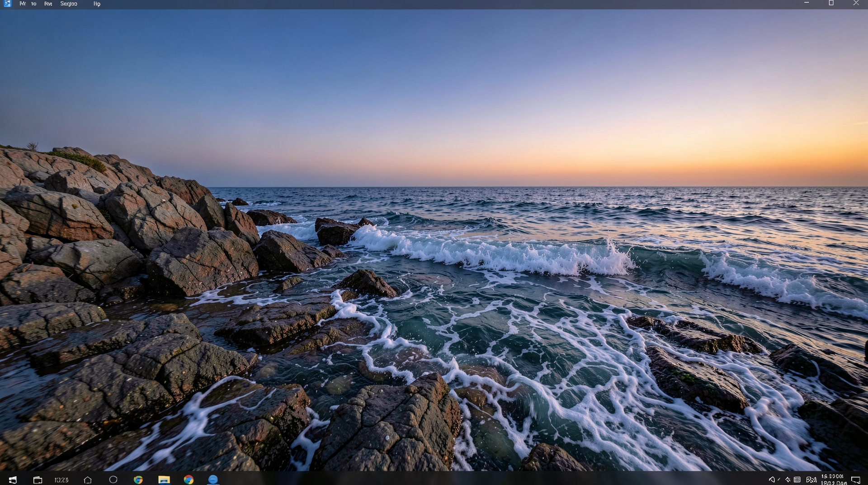The width and height of the screenshot is (868, 485).
Task: Maximize or restore the window
Action: pos(831,3)
